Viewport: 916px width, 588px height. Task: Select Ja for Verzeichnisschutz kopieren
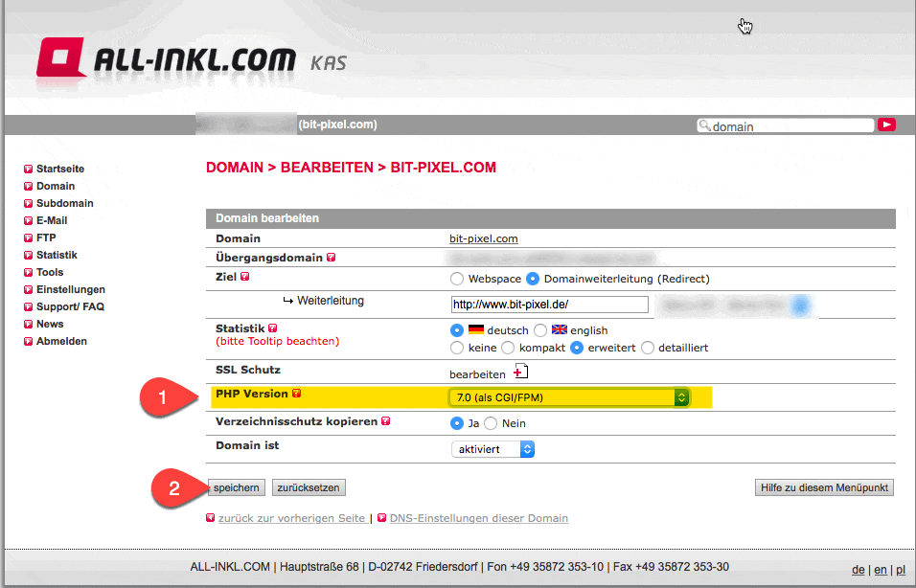coord(457,423)
